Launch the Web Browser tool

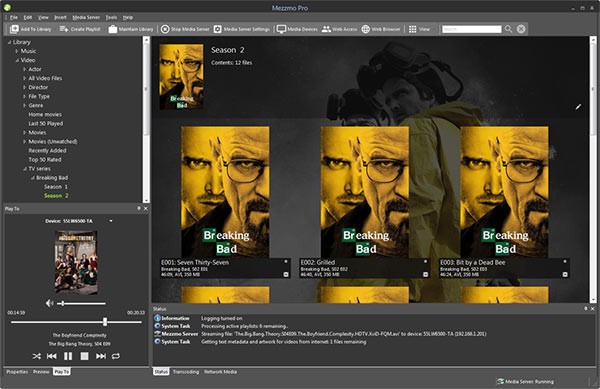[x=381, y=29]
